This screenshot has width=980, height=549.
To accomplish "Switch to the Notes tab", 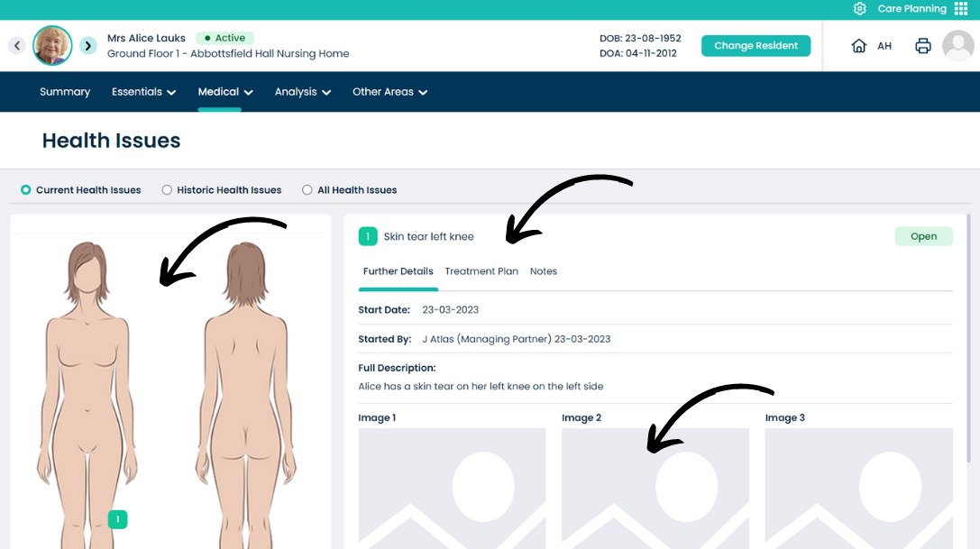I will 543,271.
